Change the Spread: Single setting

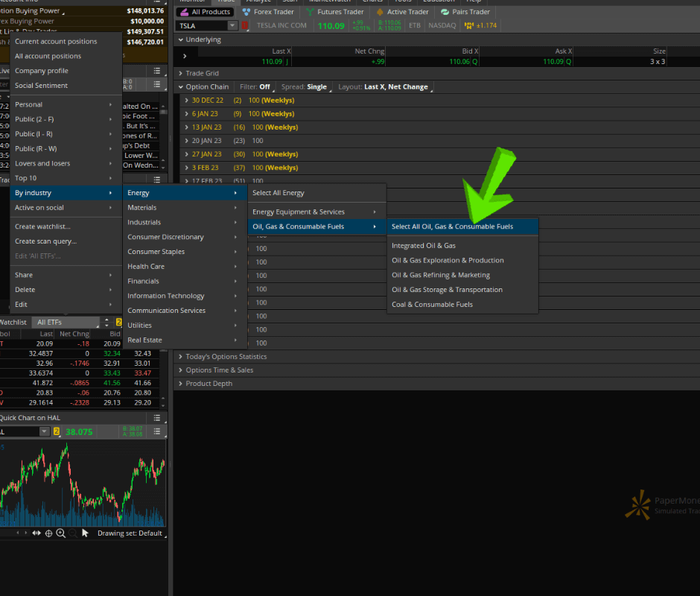[305, 86]
